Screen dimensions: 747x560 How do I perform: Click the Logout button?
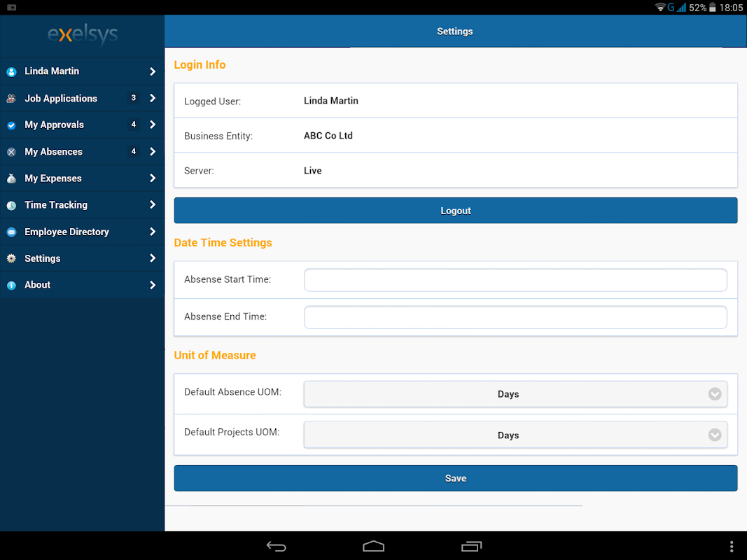pyautogui.click(x=456, y=211)
